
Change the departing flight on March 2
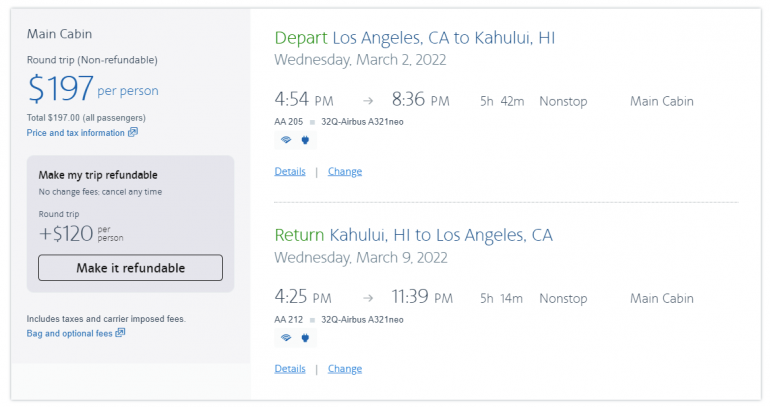[x=345, y=171]
